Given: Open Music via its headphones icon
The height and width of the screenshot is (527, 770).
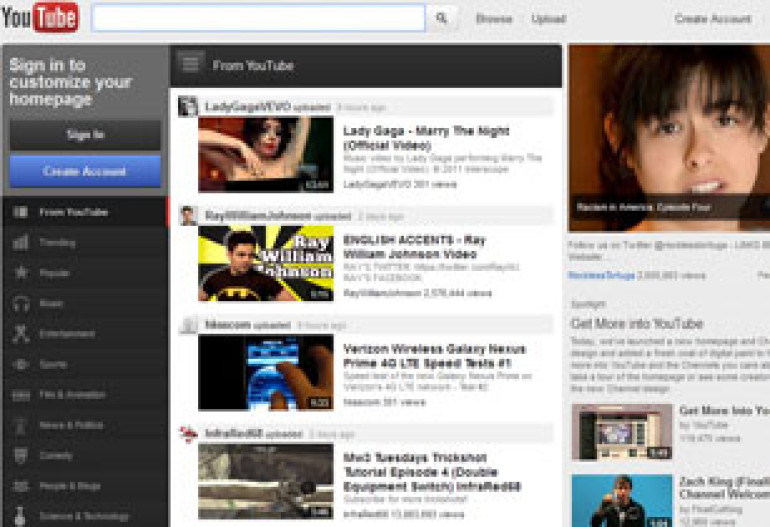Looking at the screenshot, I should coord(21,304).
